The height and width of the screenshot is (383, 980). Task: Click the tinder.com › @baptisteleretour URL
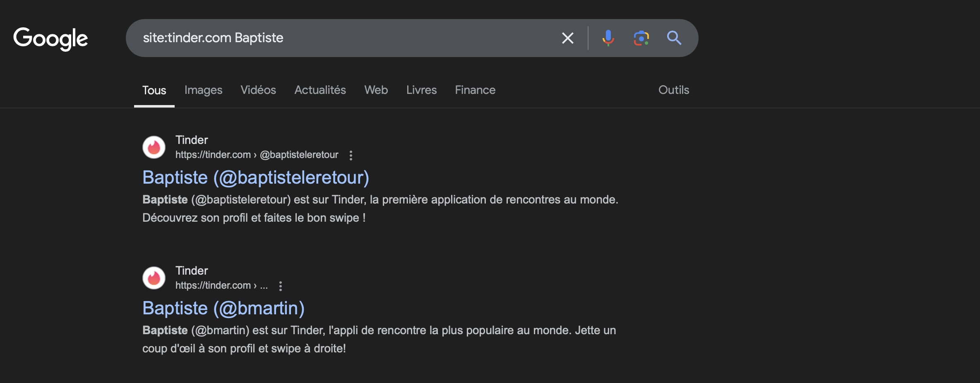click(257, 155)
